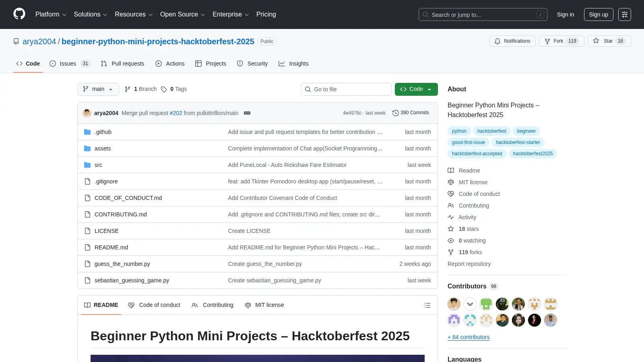Click the good-first-issue topic tag

[x=469, y=142]
